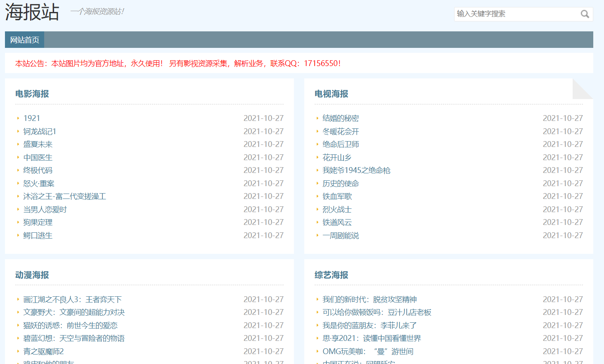Click the date beside 青之驱魔师2
604x364 pixels.
(263, 351)
